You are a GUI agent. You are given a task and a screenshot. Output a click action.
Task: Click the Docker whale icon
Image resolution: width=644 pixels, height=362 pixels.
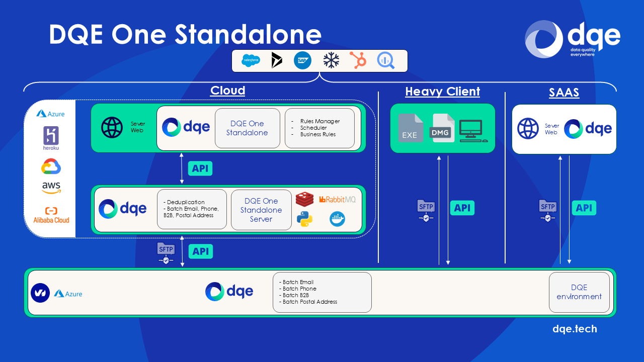(x=337, y=219)
